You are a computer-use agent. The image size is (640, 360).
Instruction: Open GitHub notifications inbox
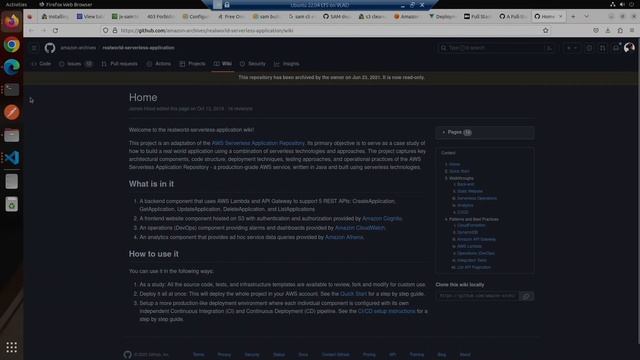click(x=616, y=48)
